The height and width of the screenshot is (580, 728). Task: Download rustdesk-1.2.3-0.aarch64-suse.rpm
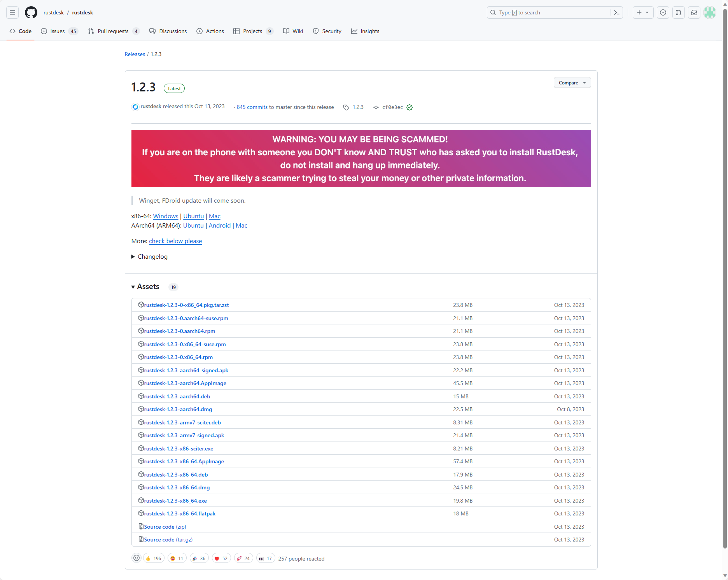(186, 318)
